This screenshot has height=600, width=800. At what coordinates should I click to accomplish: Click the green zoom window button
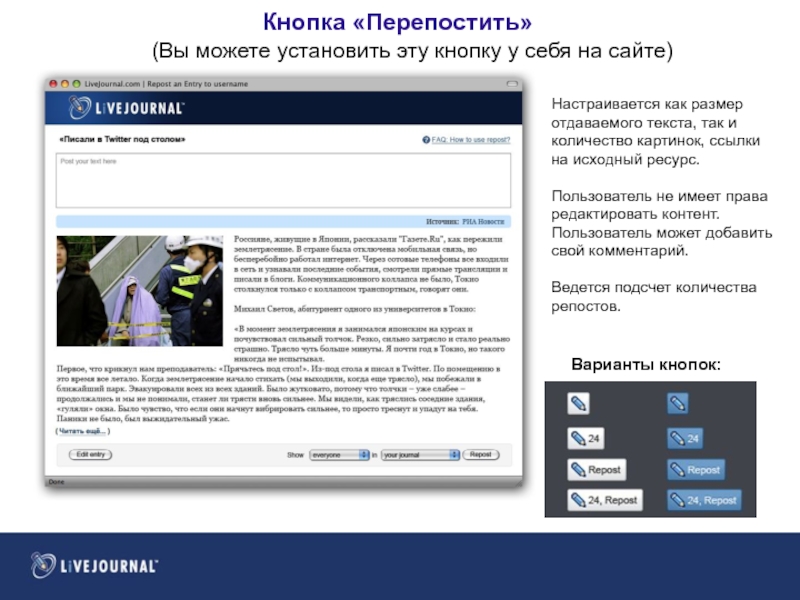pos(77,84)
